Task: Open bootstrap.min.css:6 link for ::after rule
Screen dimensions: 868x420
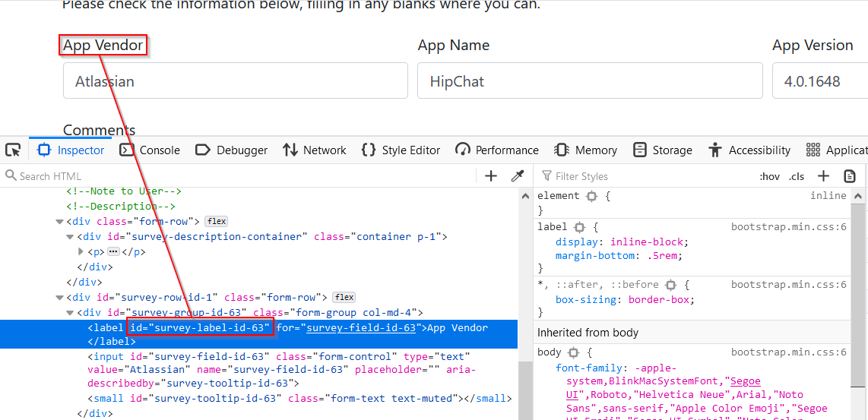Action: pyautogui.click(x=788, y=284)
